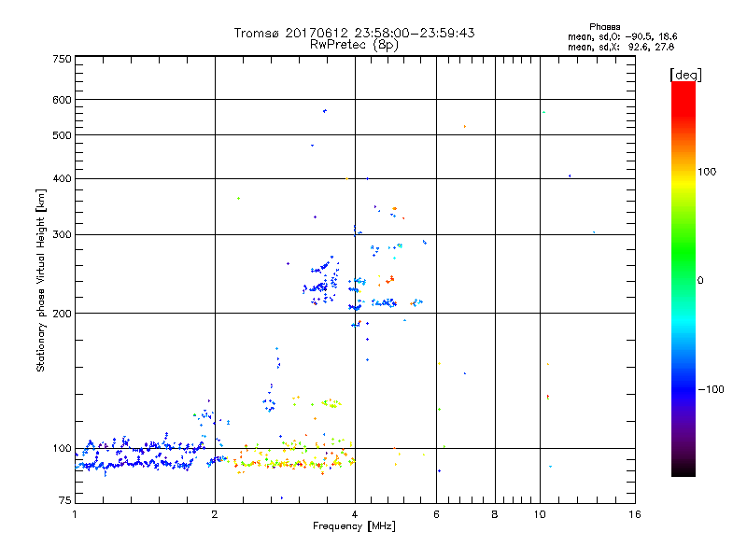This screenshot has height=560, width=747.
Task: Click the y-axis tick label '75'
Action: 65,500
